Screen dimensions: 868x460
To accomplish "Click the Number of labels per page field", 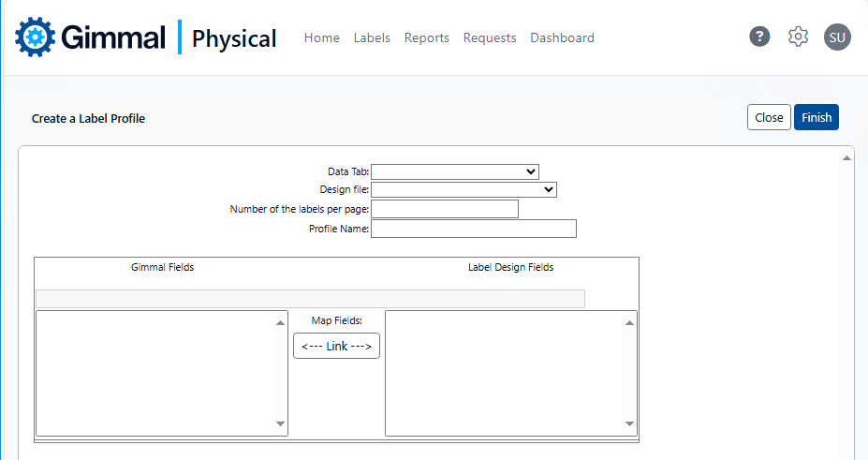I will [x=445, y=209].
